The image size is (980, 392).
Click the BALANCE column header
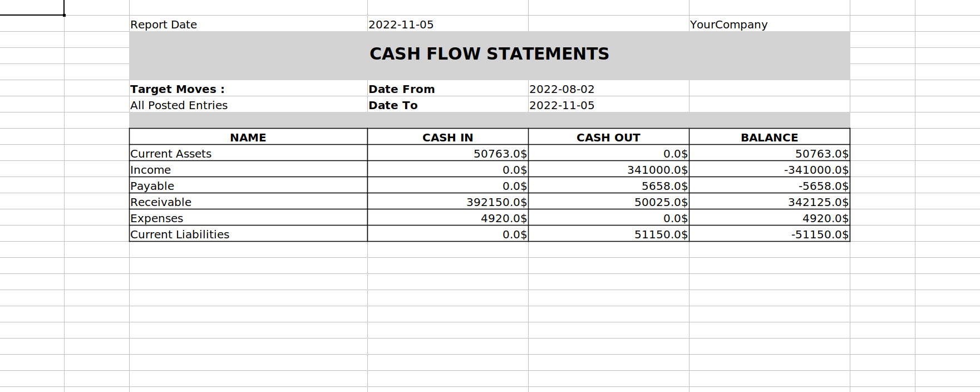[x=769, y=137]
